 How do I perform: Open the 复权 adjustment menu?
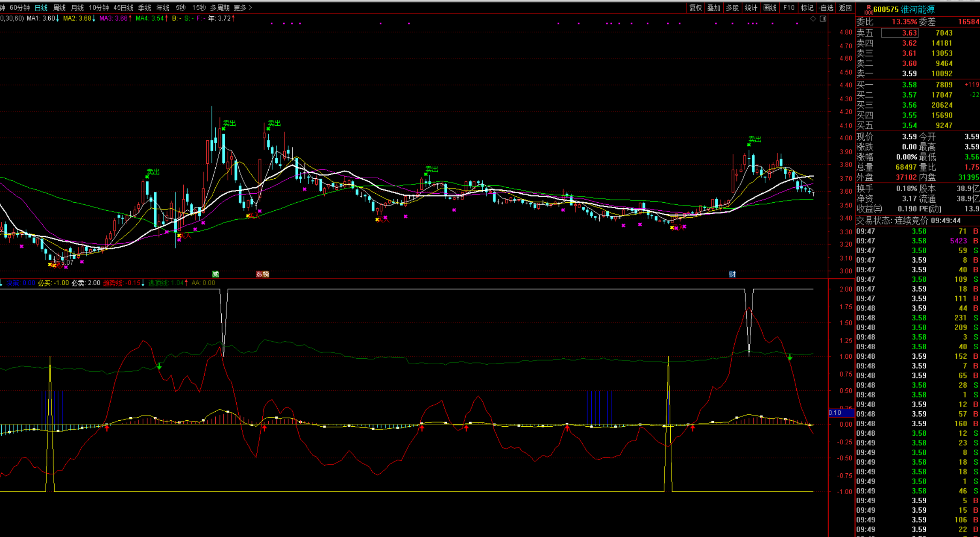pos(695,8)
